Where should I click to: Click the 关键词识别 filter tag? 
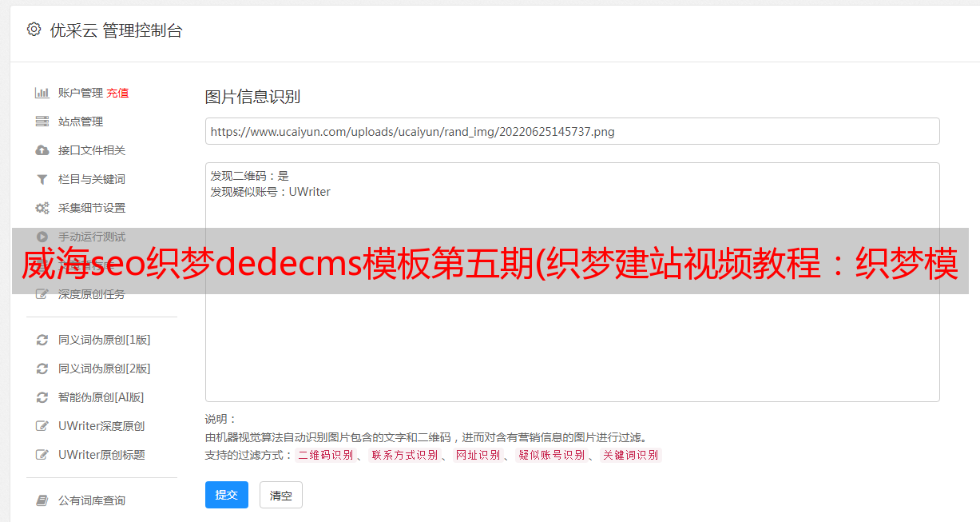(x=631, y=455)
